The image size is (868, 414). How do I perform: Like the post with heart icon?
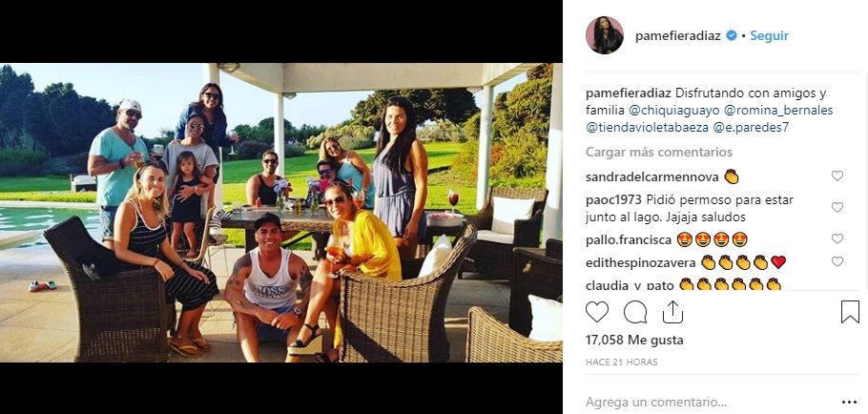[597, 312]
